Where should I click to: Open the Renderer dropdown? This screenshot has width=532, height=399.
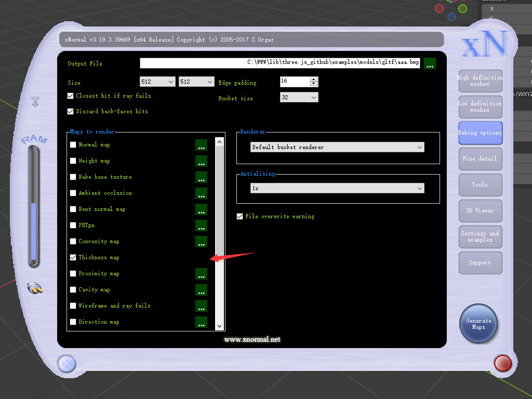(x=337, y=147)
